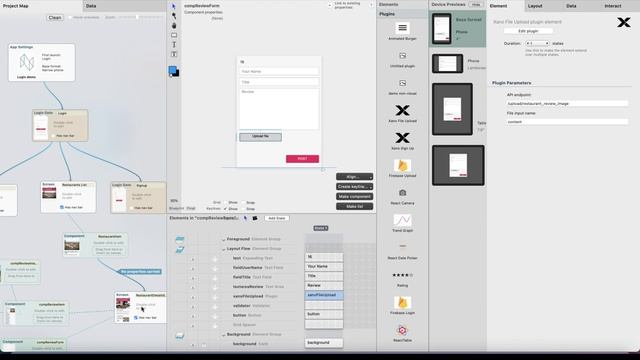Click the API endpoint input field
Image resolution: width=640 pixels, height=360 pixels.
[567, 104]
